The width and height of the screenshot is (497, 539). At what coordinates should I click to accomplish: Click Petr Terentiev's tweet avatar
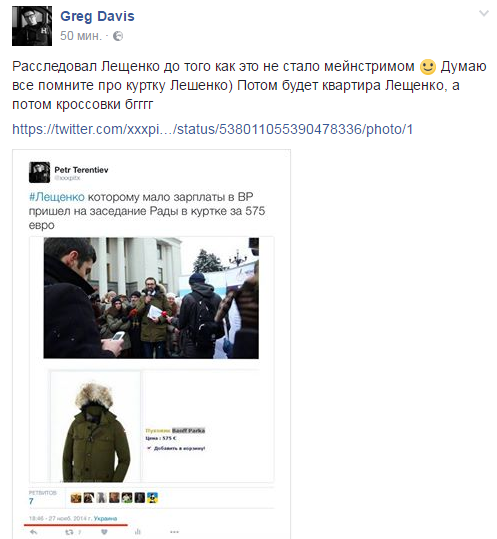click(40, 172)
